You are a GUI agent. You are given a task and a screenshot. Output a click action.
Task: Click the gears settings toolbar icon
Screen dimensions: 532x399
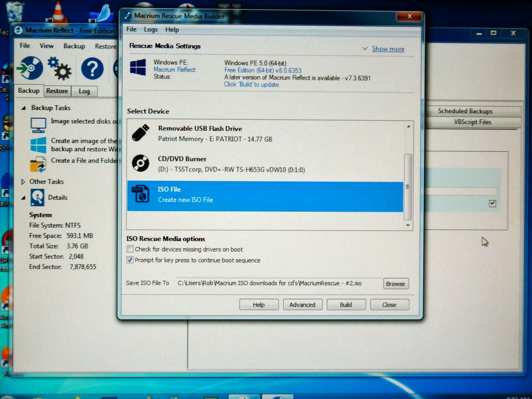click(59, 68)
